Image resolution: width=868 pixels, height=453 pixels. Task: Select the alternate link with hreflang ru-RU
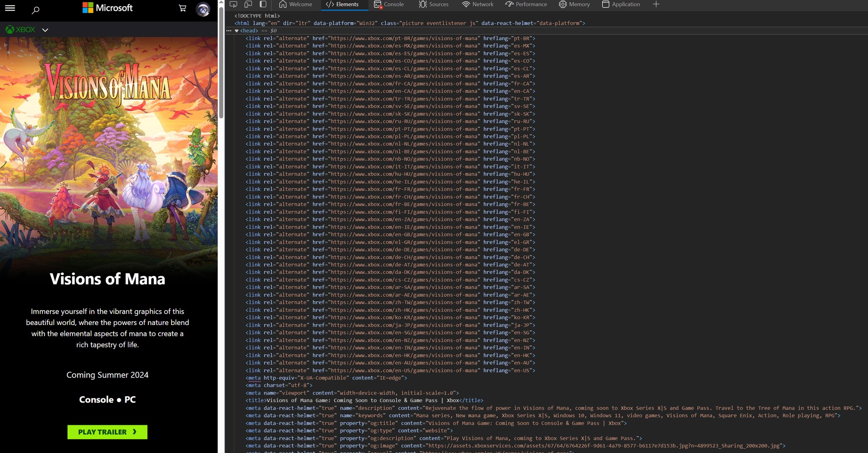pyautogui.click(x=390, y=122)
